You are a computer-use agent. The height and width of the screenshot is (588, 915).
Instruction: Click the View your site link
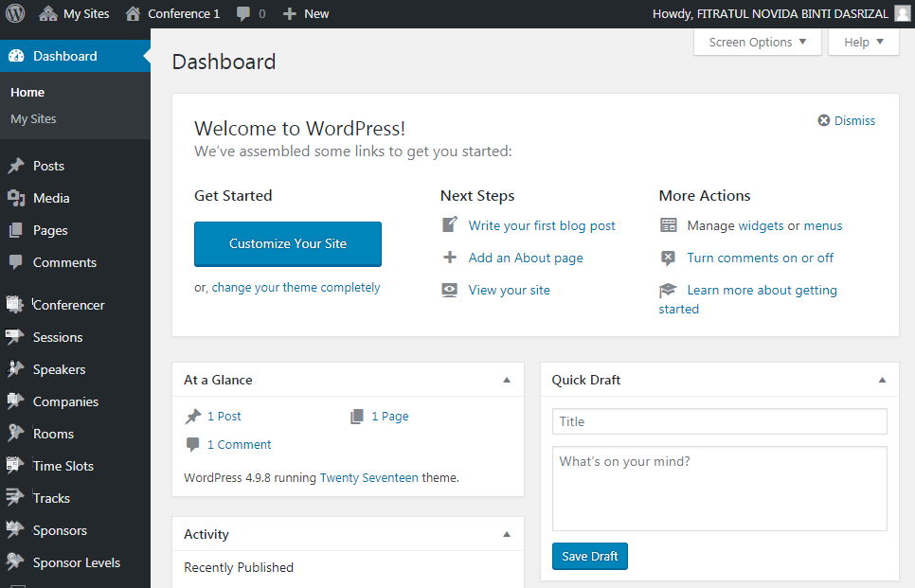(510, 290)
